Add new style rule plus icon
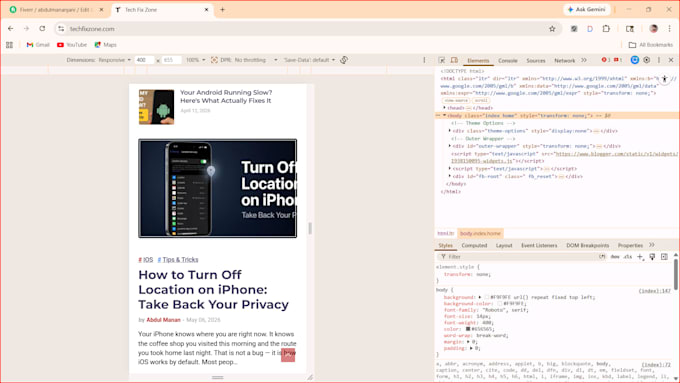Viewport: 680px width, 383px height. 640,257
